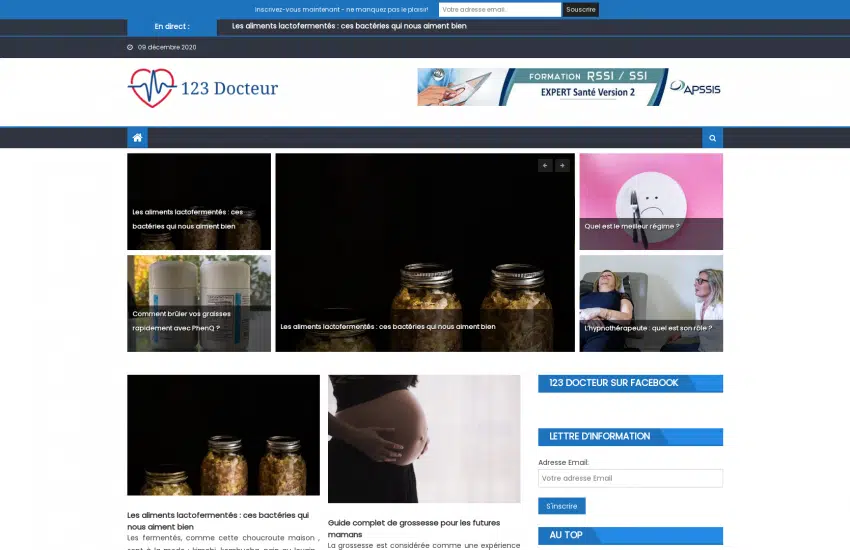This screenshot has width=850, height=550.
Task: Click '123 Docteur sur Facebook' widget header
Action: click(x=630, y=383)
